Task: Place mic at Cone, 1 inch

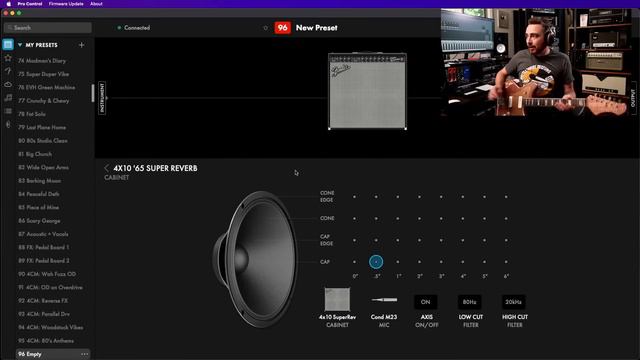Action: [x=398, y=218]
